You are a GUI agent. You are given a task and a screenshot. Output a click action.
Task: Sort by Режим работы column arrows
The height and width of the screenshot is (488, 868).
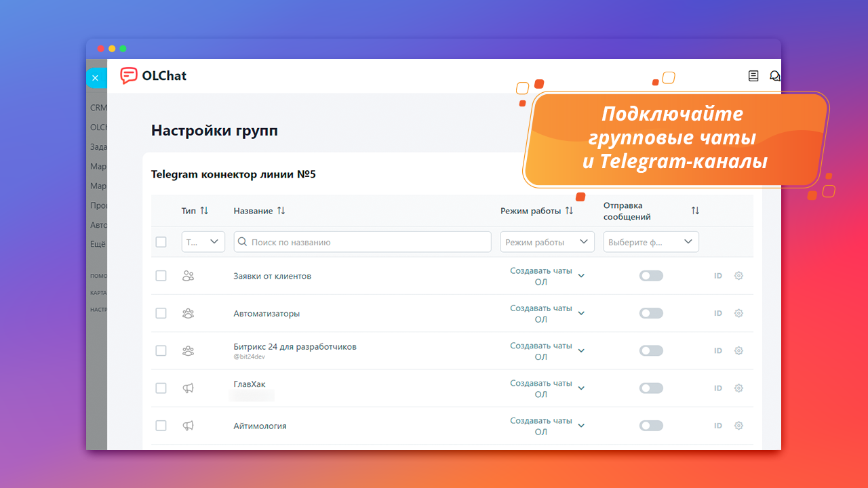click(569, 211)
